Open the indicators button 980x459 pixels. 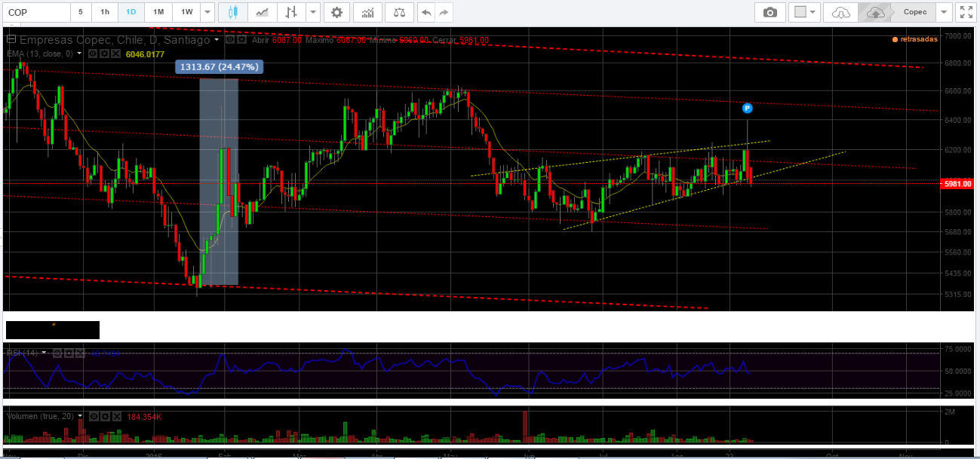coord(367,12)
